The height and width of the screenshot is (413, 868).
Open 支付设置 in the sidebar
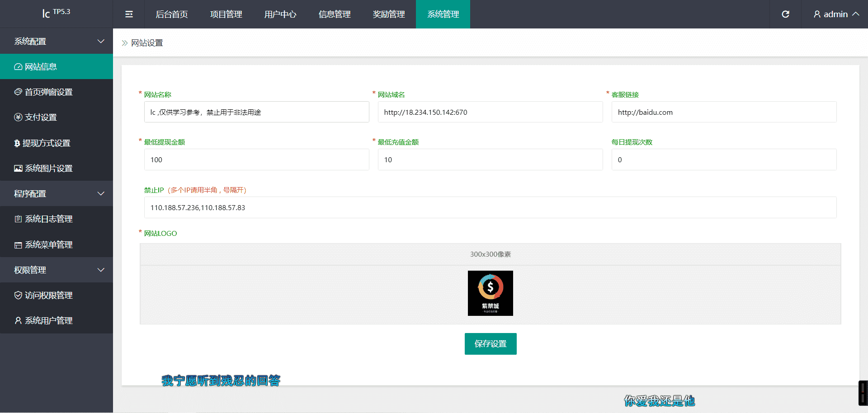point(57,117)
